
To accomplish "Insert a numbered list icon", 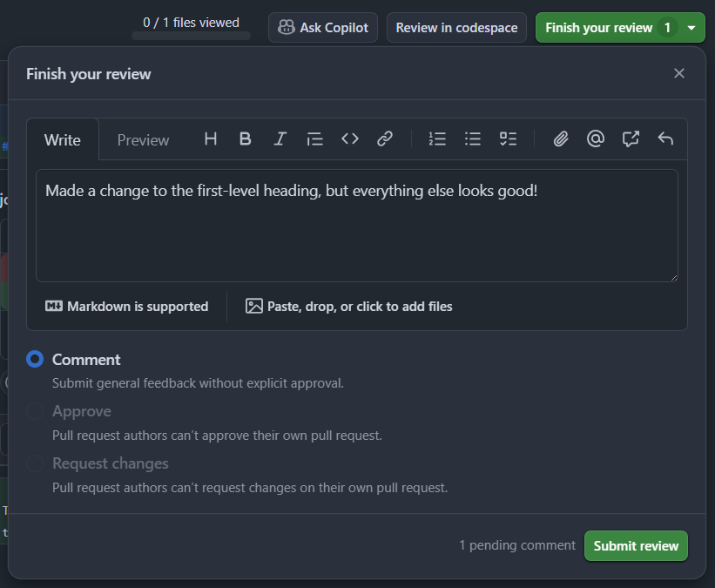I will (x=437, y=139).
